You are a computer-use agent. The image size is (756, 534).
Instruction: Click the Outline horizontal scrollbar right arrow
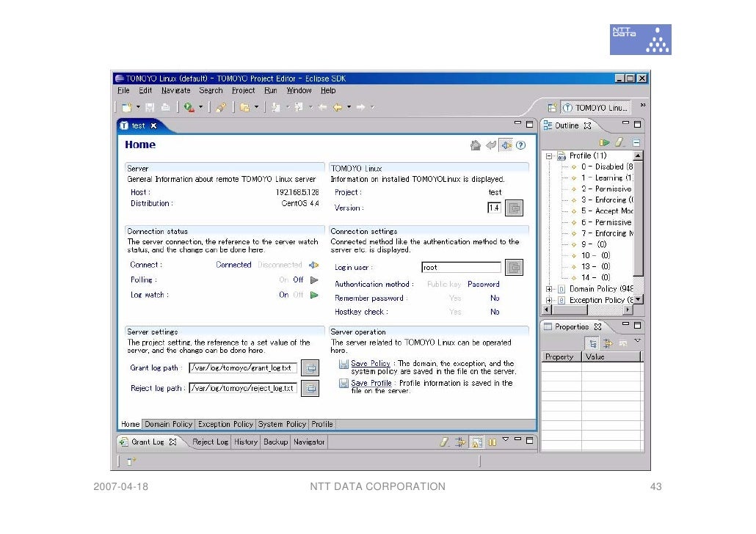click(x=628, y=310)
